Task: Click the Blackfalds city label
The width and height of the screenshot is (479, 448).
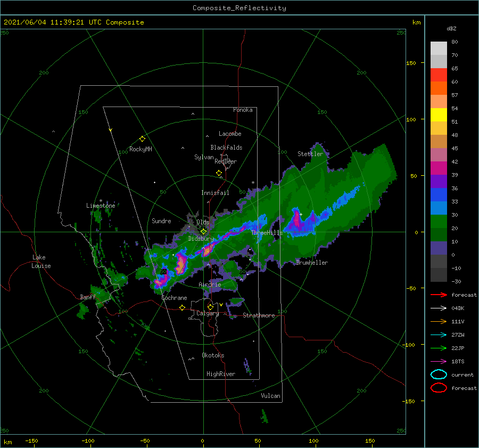Action: click(x=226, y=148)
